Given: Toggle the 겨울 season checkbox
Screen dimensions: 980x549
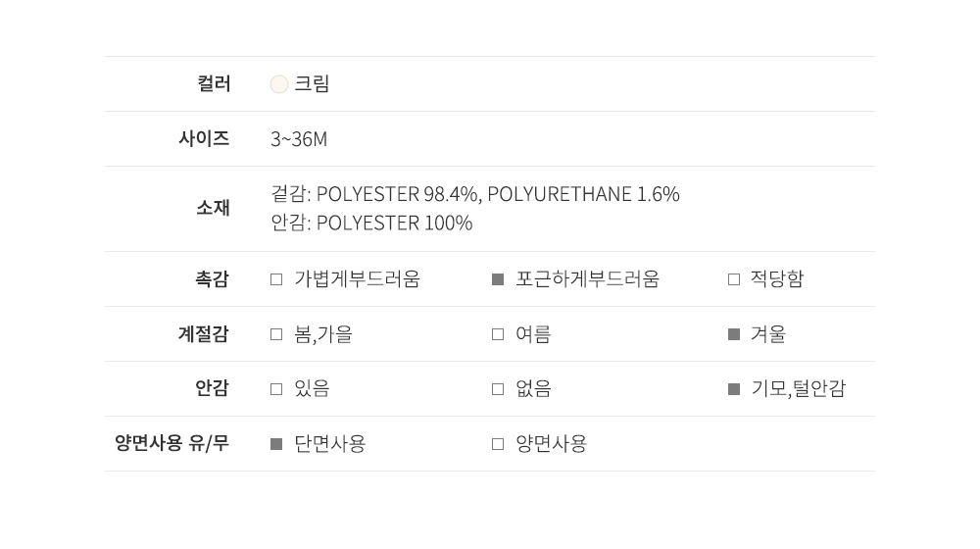Looking at the screenshot, I should pos(734,334).
